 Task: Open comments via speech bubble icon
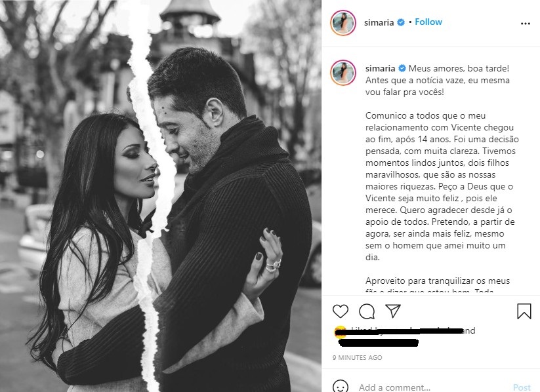pos(367,311)
